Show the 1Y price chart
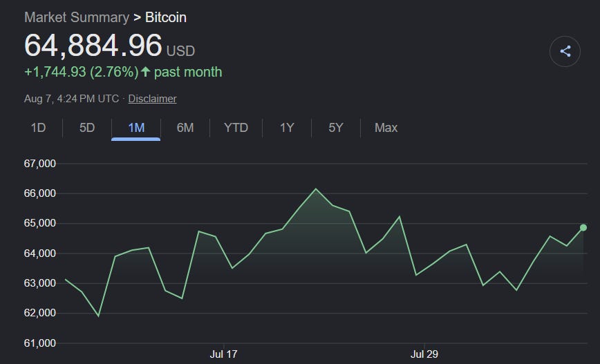Image resolution: width=600 pixels, height=364 pixels. click(287, 128)
